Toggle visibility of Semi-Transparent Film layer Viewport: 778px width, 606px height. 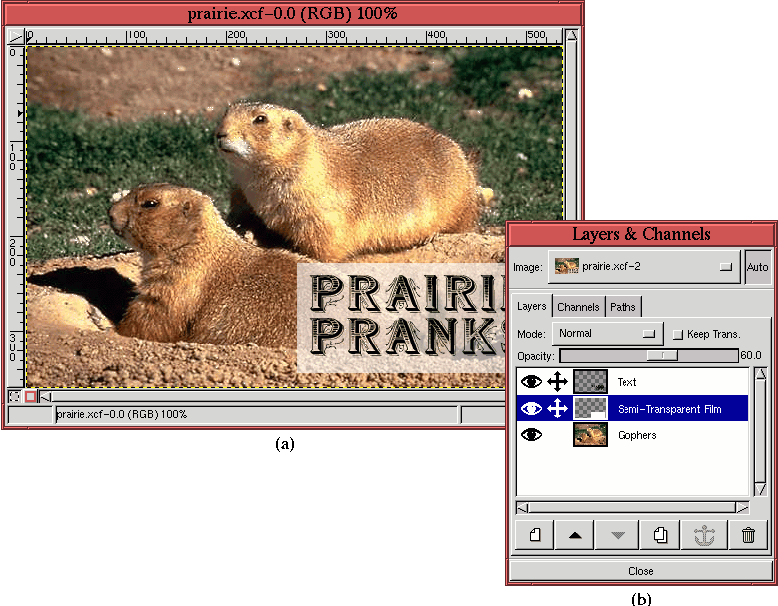point(531,408)
